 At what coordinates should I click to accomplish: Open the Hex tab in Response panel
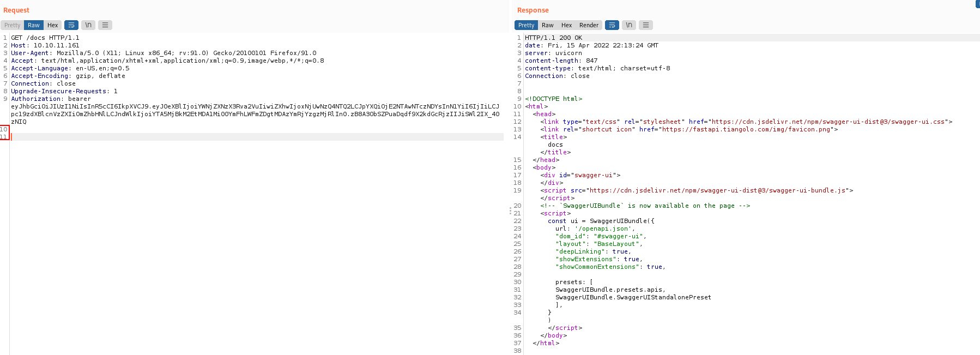pyautogui.click(x=567, y=25)
